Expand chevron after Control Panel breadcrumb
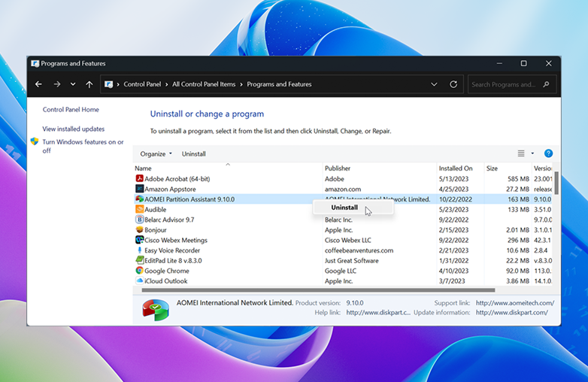 (x=166, y=84)
